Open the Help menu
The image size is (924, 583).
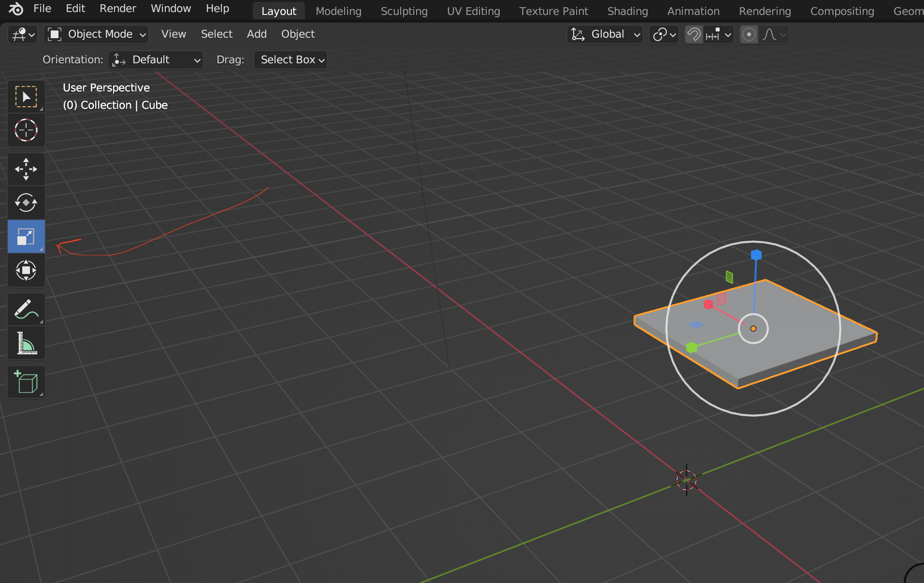(x=217, y=9)
